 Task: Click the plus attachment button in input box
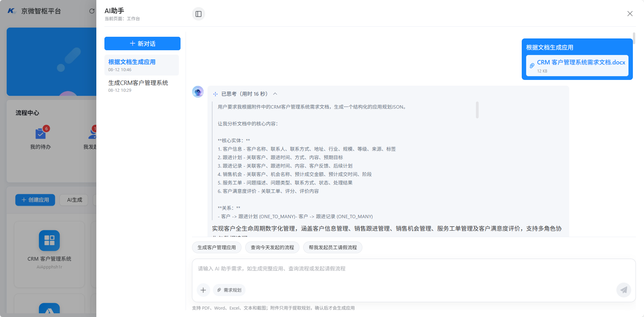tap(203, 290)
